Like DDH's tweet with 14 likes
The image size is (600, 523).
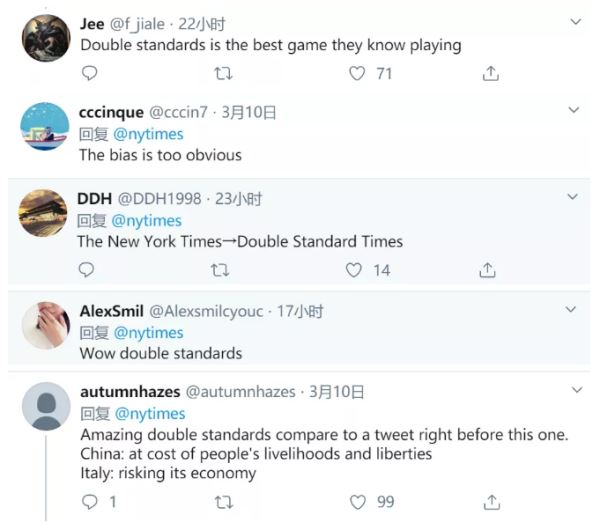(x=354, y=270)
